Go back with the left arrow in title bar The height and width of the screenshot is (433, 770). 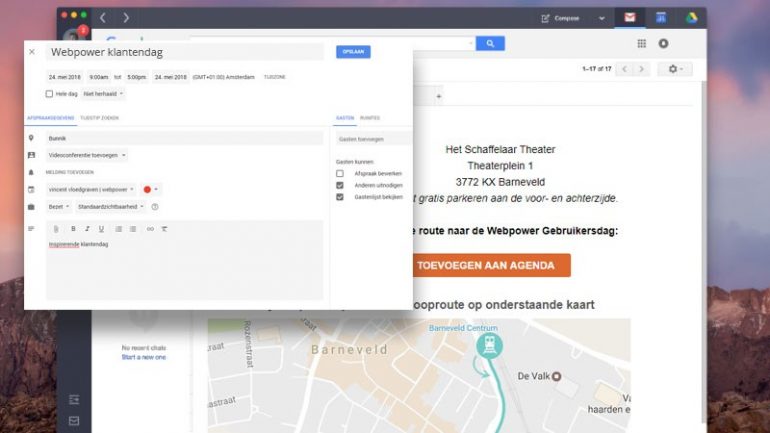point(103,18)
